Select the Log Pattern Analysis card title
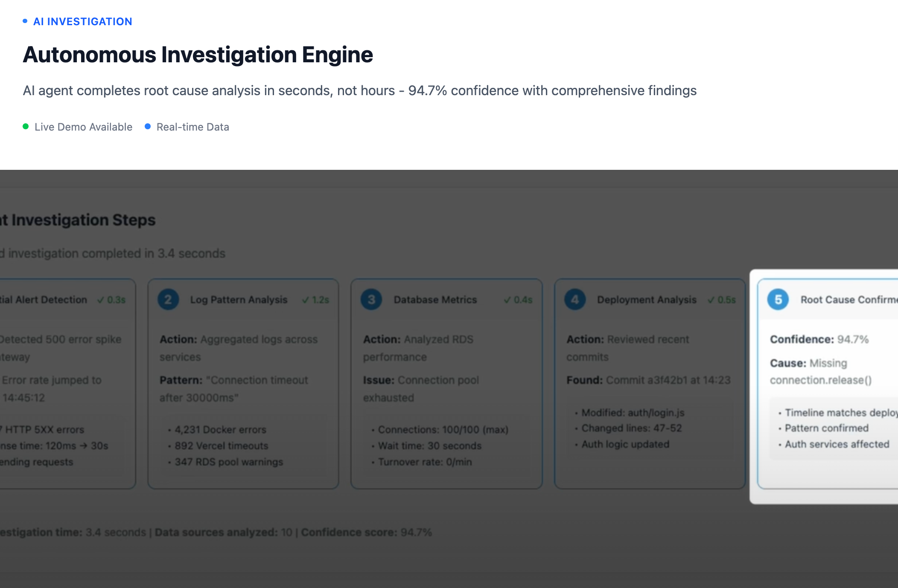The width and height of the screenshot is (898, 588). coord(239,300)
